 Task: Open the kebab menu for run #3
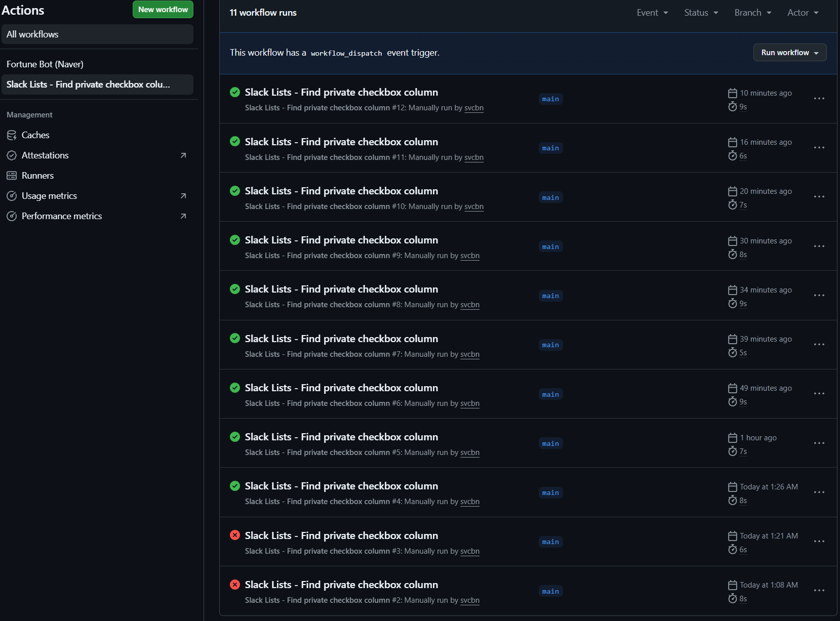point(819,542)
